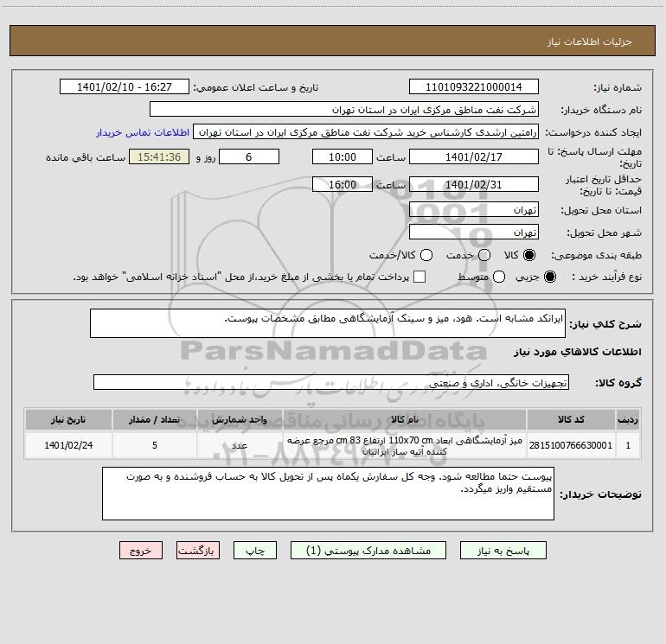Open اطلاعات تماس خریدار link

(143, 132)
